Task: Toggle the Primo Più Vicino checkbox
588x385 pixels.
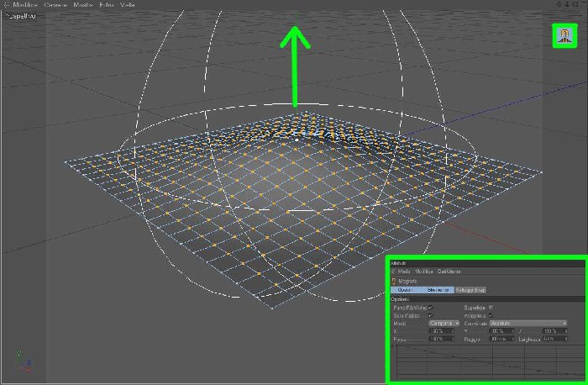Action: [x=430, y=308]
